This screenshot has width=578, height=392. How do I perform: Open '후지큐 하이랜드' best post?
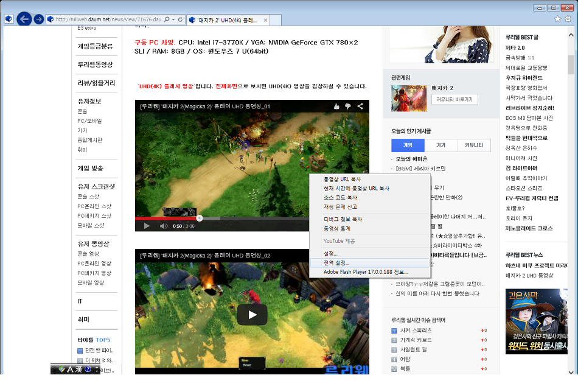(x=524, y=78)
